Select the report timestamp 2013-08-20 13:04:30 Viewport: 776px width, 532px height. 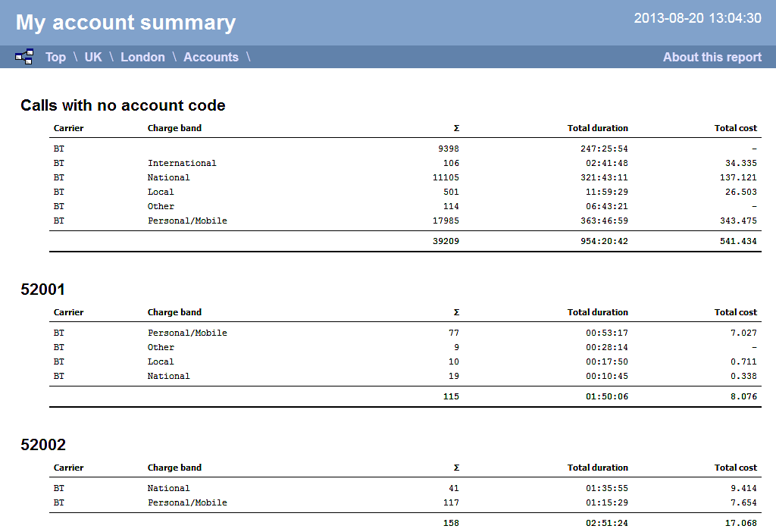pyautogui.click(x=697, y=17)
